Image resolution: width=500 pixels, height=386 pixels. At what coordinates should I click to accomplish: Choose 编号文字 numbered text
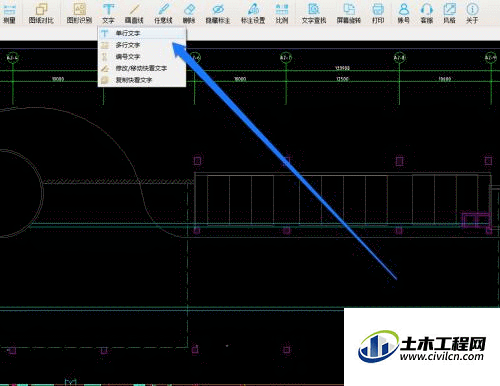click(x=142, y=57)
